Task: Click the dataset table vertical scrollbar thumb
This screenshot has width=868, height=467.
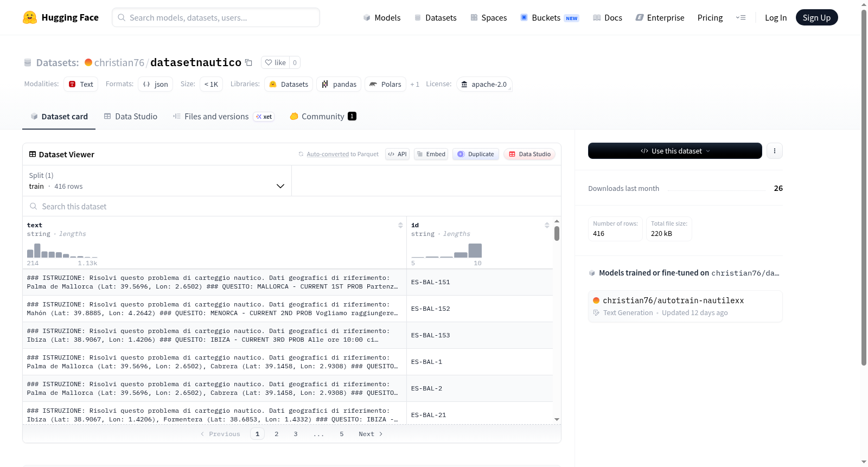Action: point(557,234)
